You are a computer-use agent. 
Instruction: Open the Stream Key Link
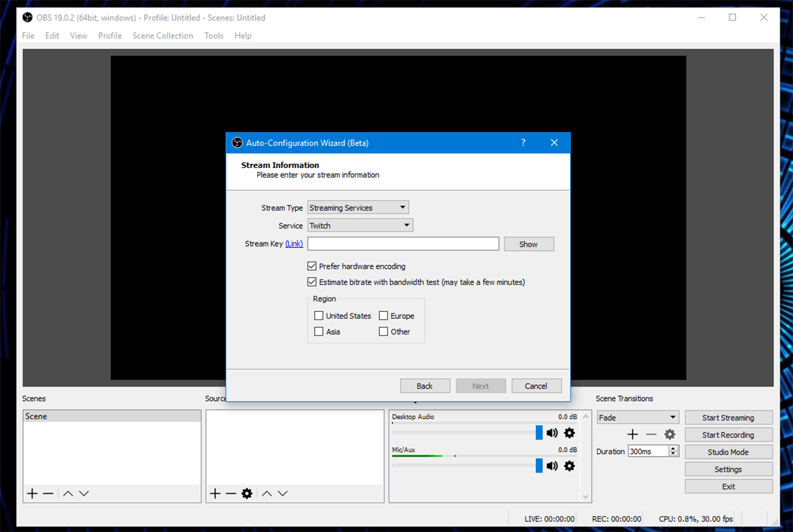click(294, 244)
